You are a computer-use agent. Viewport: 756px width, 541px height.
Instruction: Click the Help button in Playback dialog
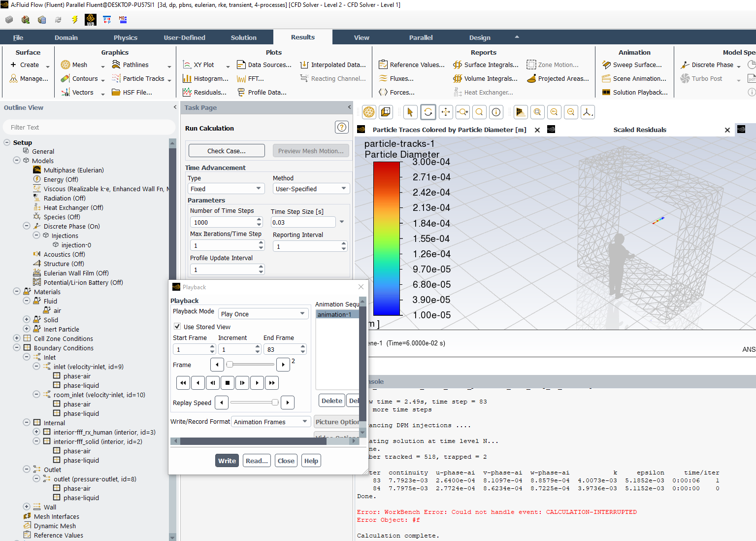(x=311, y=461)
